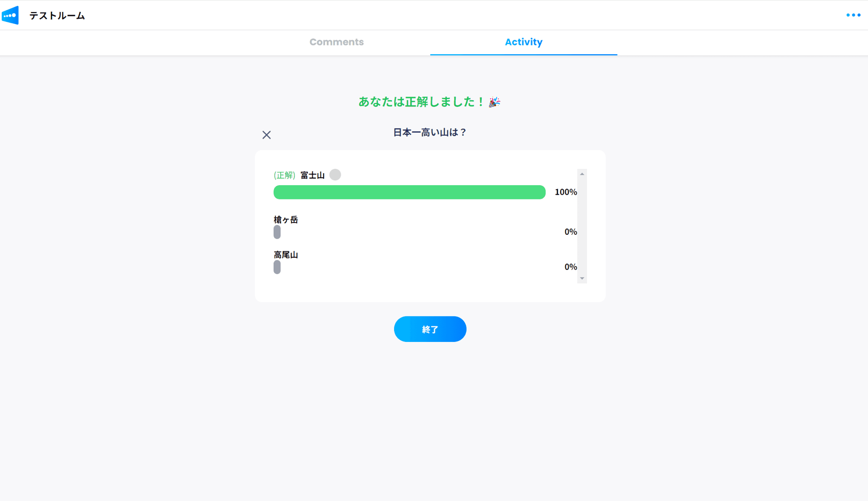Click the 高尾山 answer label
Screen dimensions: 868x501
286,255
